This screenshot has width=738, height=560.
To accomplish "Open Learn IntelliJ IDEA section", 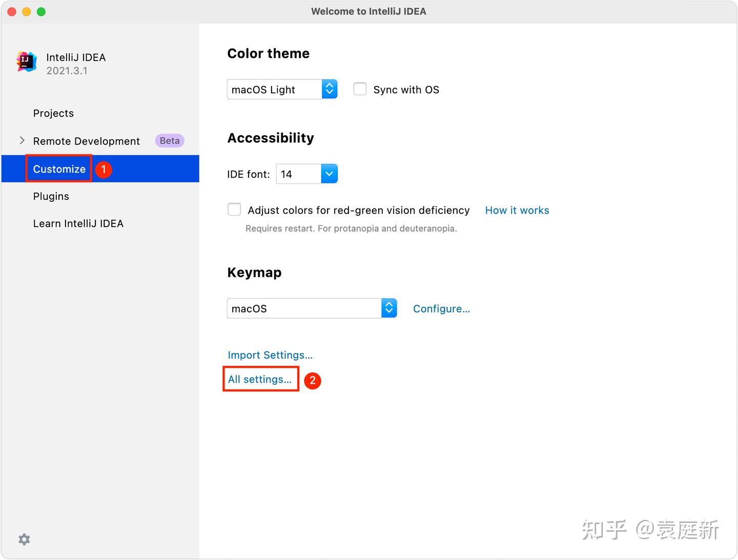I will coord(78,223).
